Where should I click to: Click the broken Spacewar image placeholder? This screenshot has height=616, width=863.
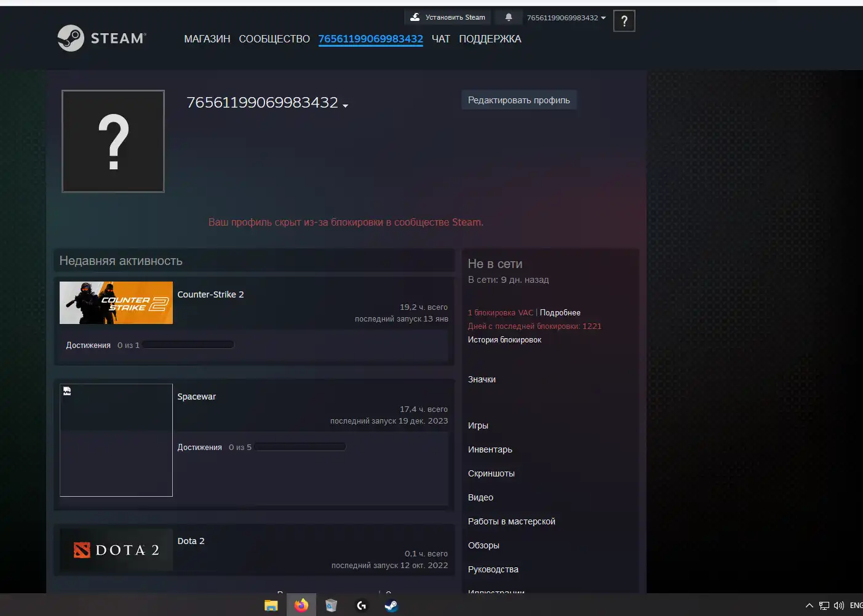point(116,440)
